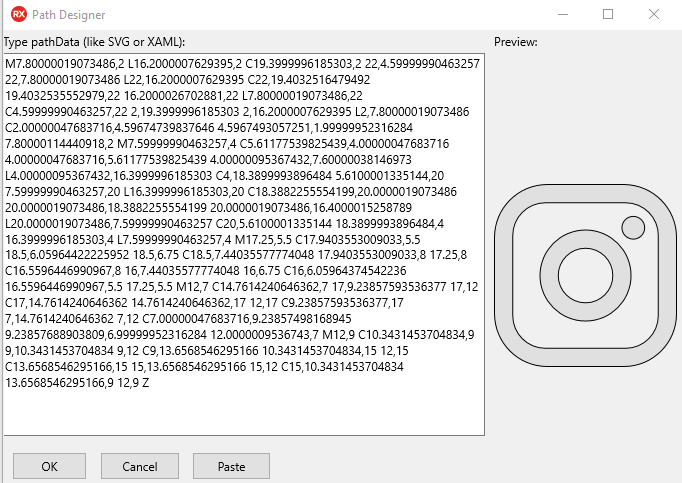Maximize the Path Designer window
The width and height of the screenshot is (682, 483).
(x=608, y=15)
